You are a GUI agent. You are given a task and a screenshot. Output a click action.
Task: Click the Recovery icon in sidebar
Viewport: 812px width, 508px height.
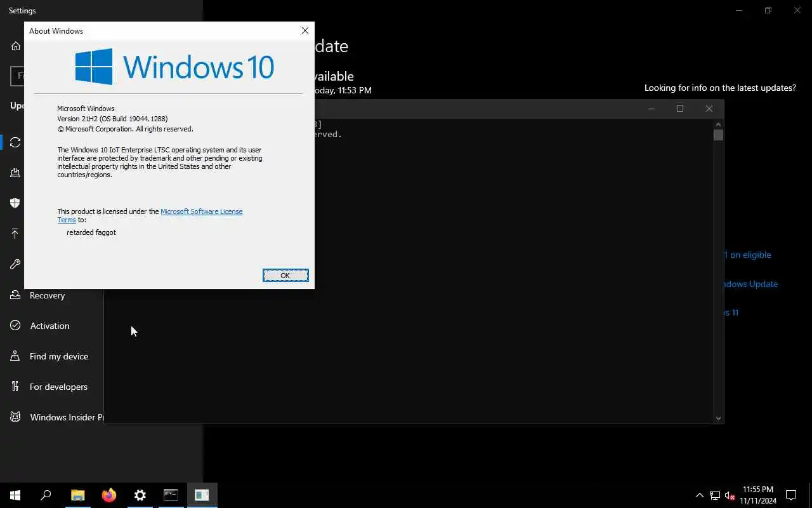(15, 295)
